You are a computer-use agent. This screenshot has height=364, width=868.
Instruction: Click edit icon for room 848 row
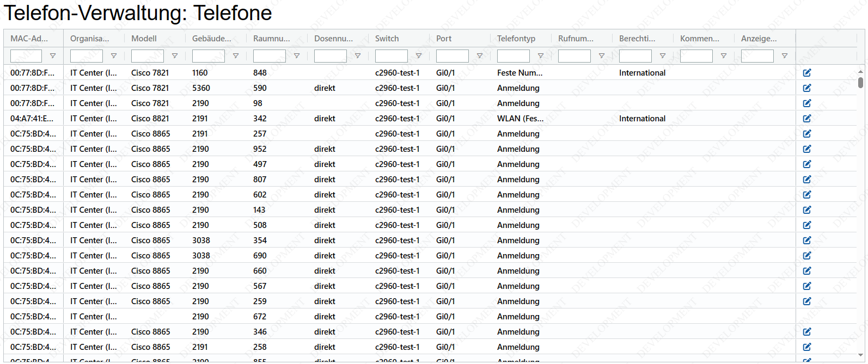point(806,73)
